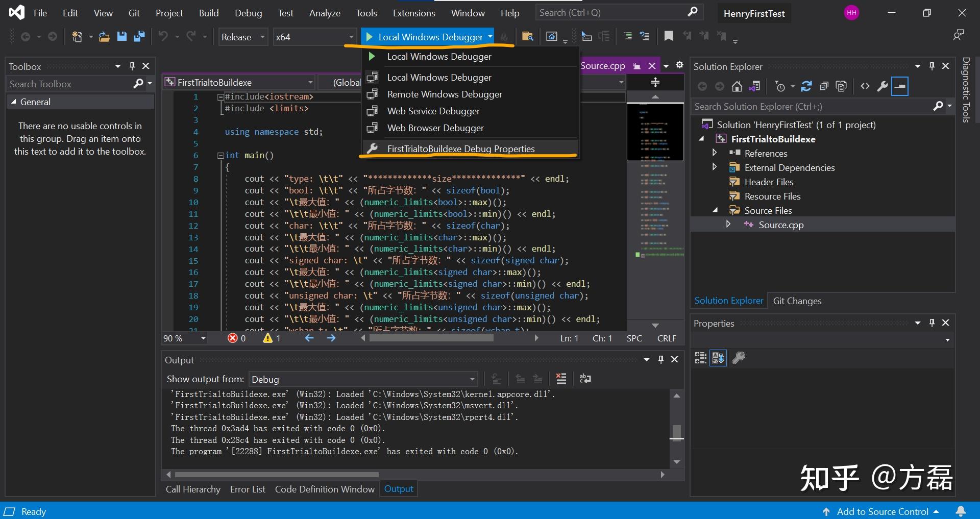Click the bookmark toggle icon in toolbar
Viewport: 980px width, 519px height.
(668, 36)
